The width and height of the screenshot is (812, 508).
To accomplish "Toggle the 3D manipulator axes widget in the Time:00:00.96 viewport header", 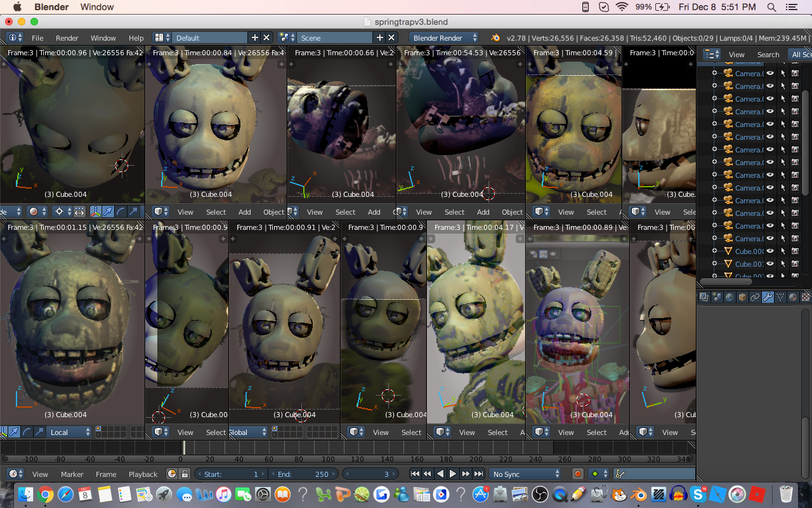I will tap(95, 211).
